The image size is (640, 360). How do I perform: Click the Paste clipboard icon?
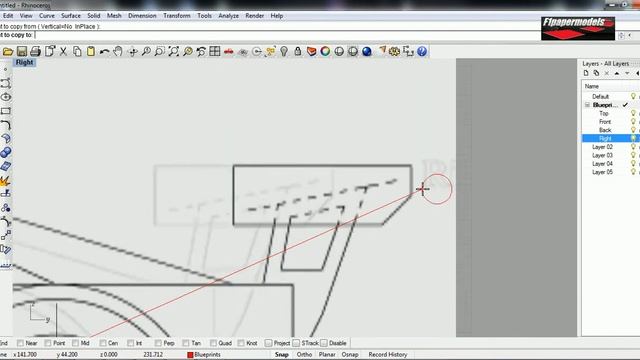point(91,51)
